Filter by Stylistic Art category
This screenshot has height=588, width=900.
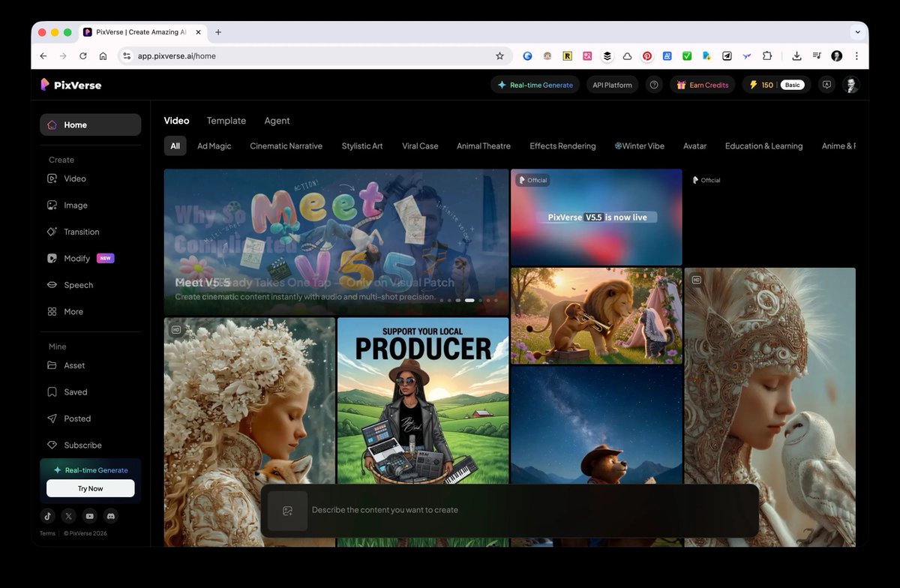[362, 146]
